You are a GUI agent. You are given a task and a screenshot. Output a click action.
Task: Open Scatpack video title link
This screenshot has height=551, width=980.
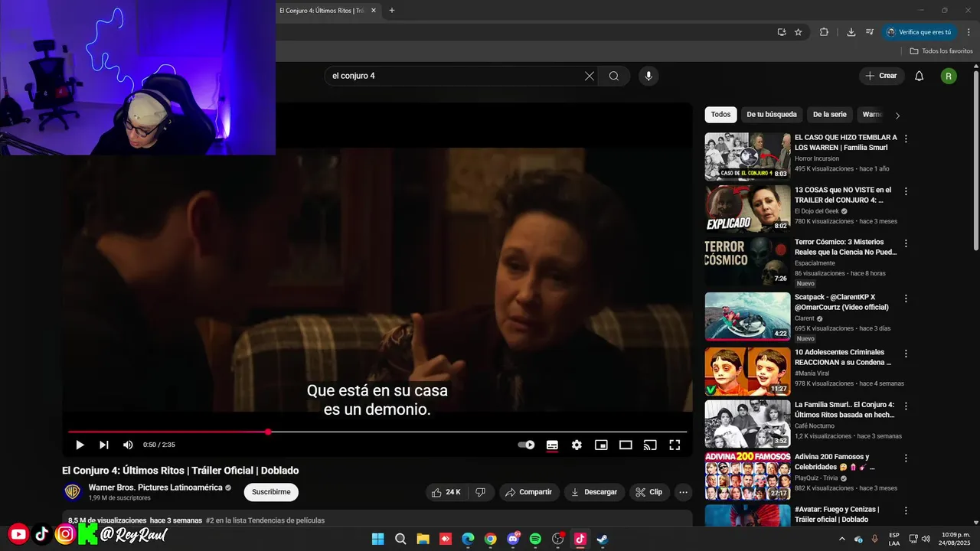click(x=841, y=302)
